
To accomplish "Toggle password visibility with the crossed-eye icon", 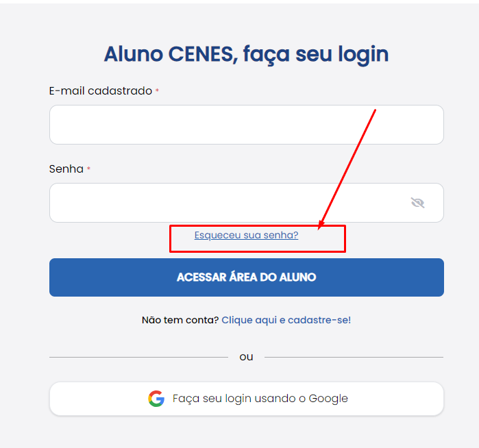I will (x=417, y=203).
